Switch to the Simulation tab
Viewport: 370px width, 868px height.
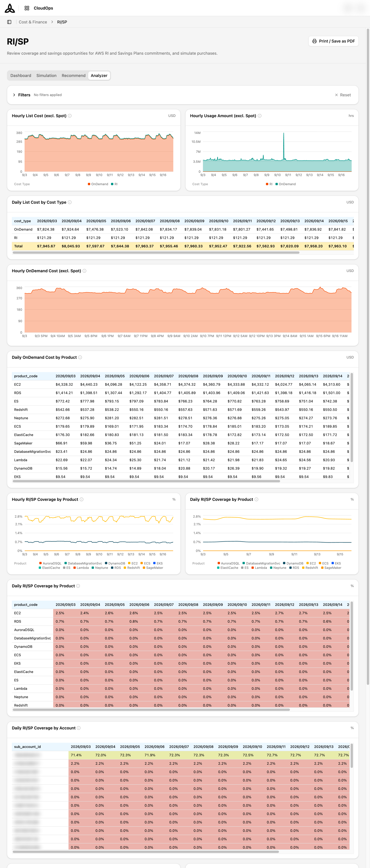click(46, 76)
